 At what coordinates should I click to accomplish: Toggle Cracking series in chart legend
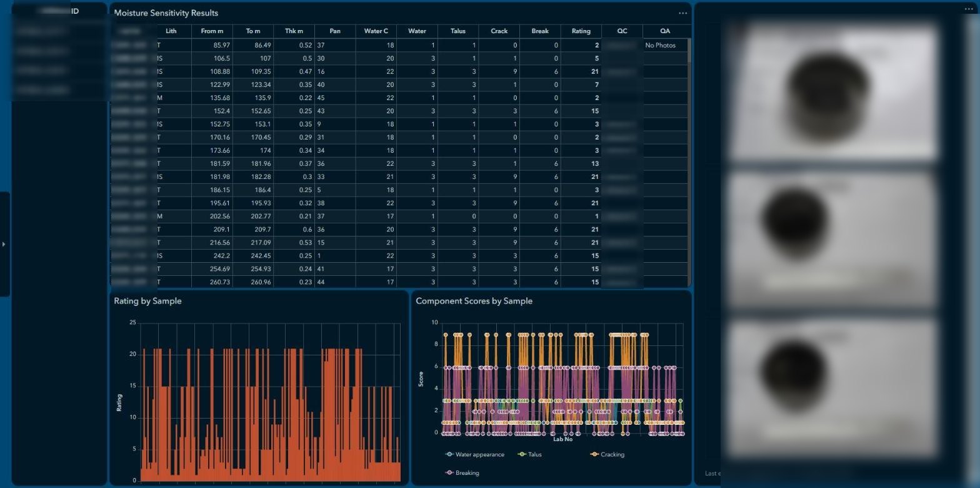click(607, 455)
